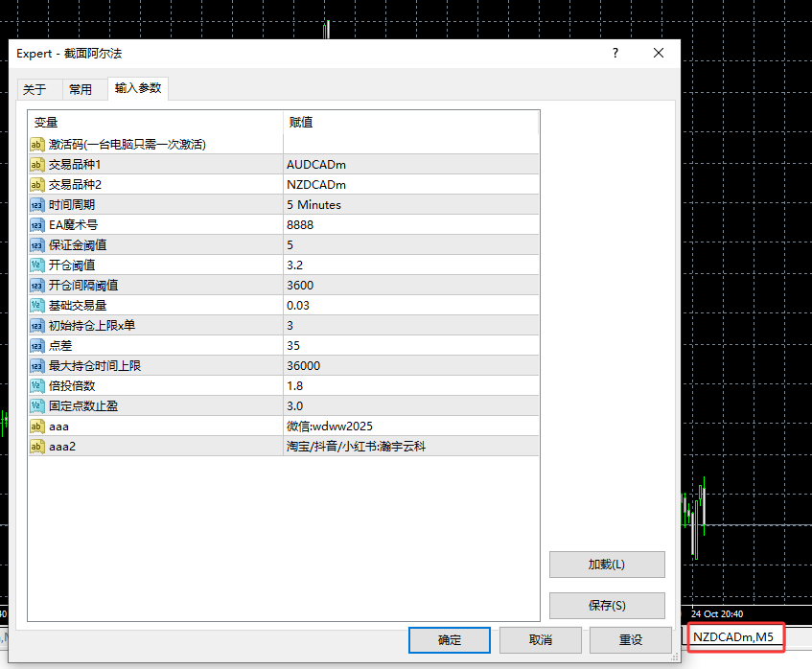
Task: Click the 取消 button
Action: tap(540, 639)
